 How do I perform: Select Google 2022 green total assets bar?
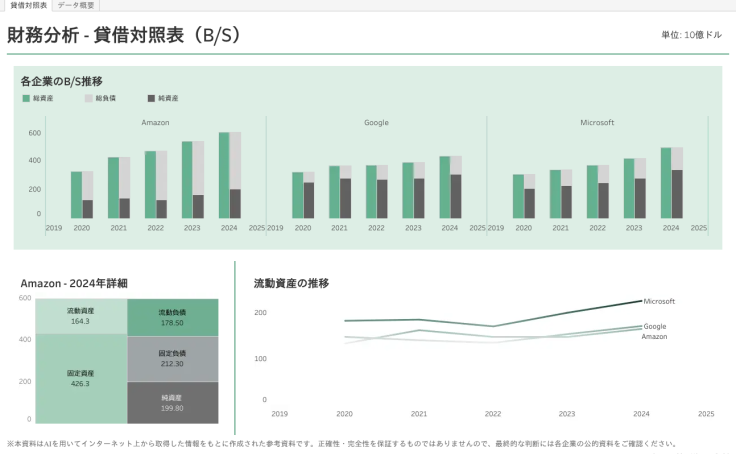pos(371,192)
